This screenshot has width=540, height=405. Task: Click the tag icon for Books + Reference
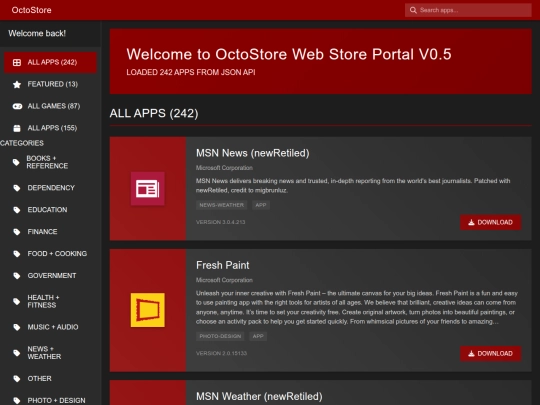pos(16,162)
